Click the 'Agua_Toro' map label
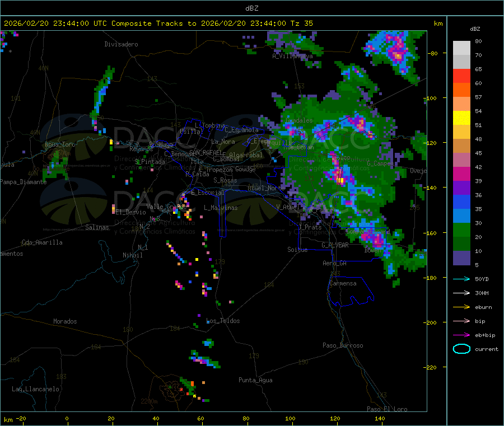This screenshot has height=426, width=504. point(60,144)
